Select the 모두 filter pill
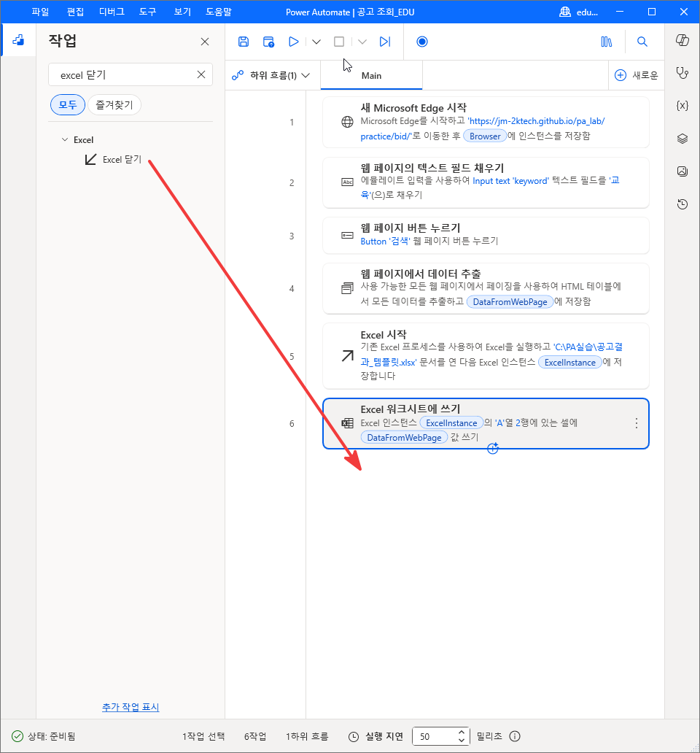Viewport: 700px width, 753px height. 68,104
